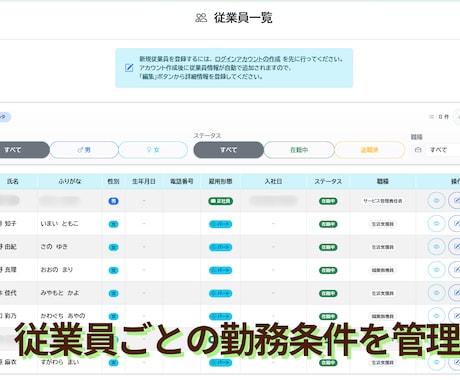
Task: Click the 職種 column header
Action: click(x=383, y=181)
